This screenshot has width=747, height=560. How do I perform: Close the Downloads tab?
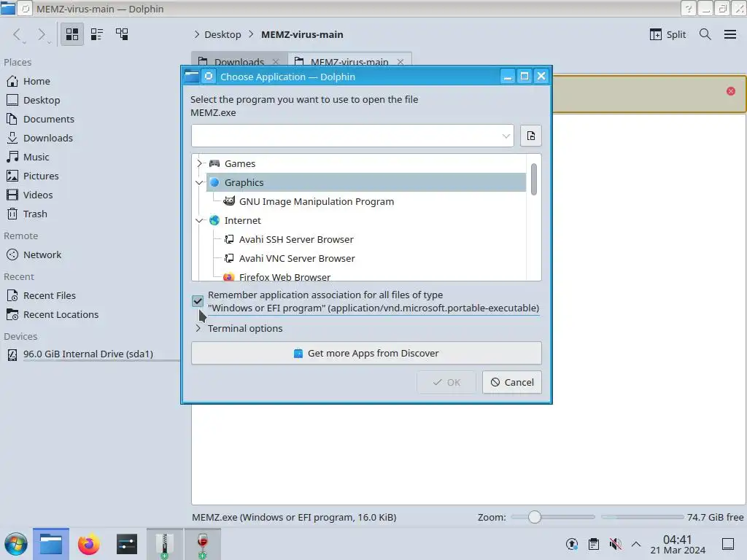pos(275,62)
